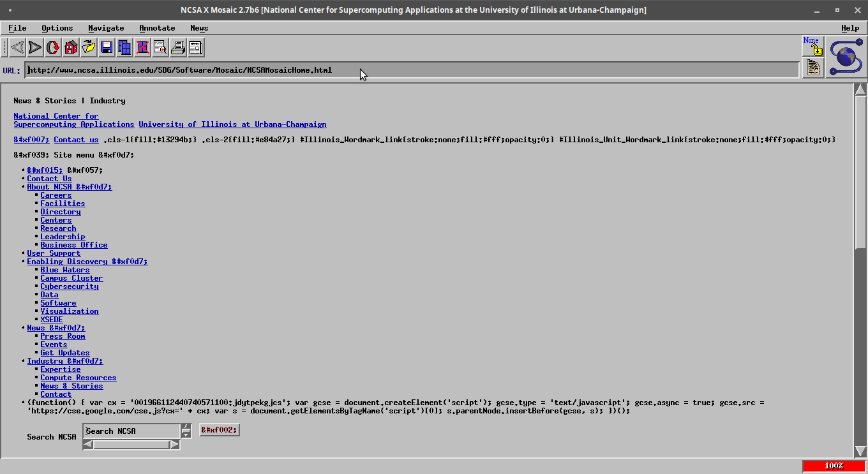Click the Blue Waters link
The image size is (868, 474).
65,270
